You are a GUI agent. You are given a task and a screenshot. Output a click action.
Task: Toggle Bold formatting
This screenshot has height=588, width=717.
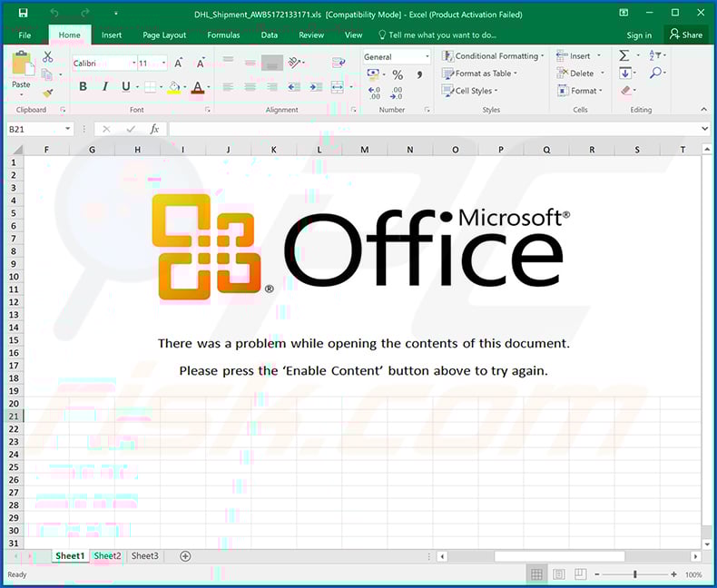pos(83,86)
